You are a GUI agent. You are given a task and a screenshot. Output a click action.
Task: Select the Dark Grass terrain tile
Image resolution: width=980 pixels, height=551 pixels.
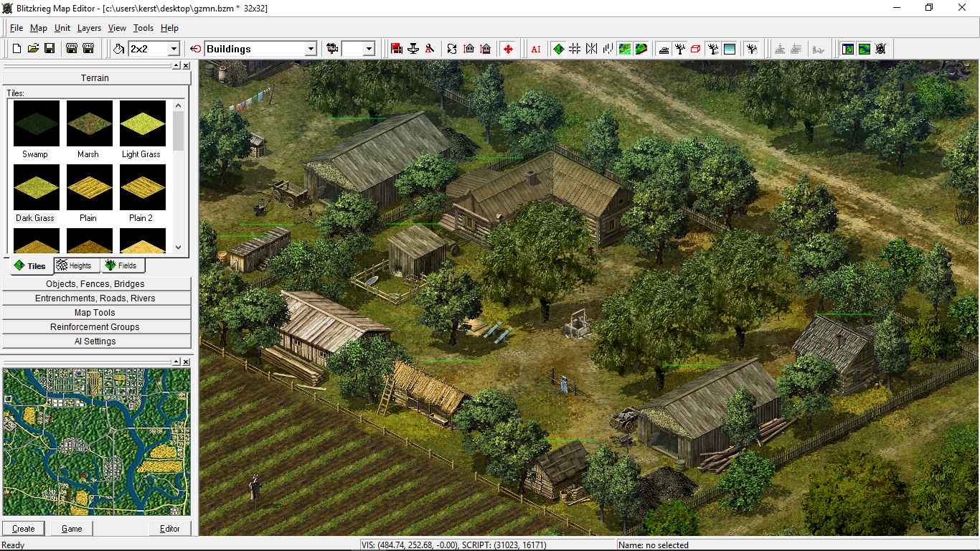(x=35, y=194)
